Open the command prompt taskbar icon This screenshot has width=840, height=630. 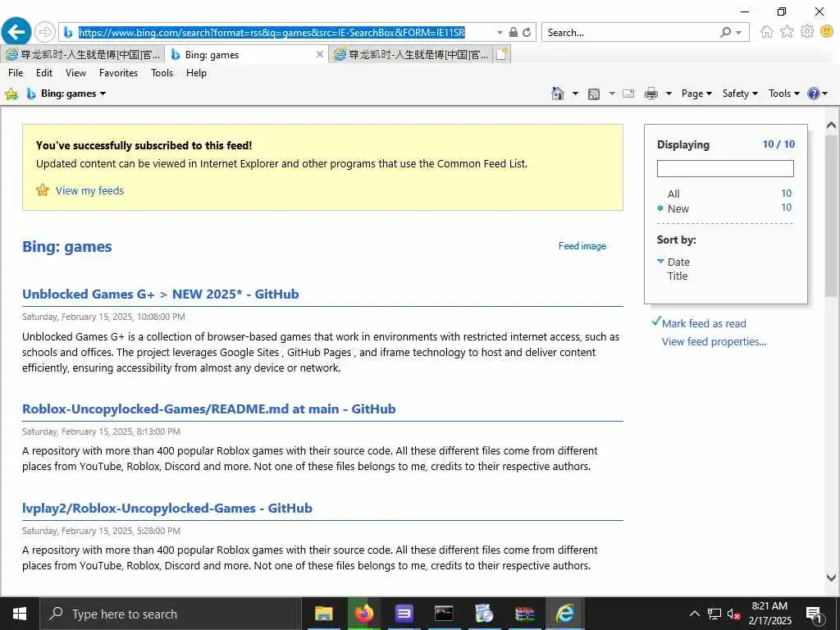point(444,614)
